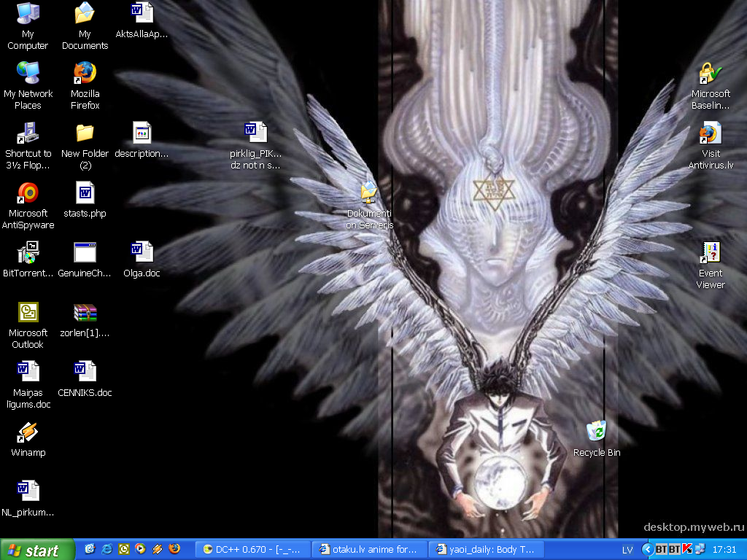
Task: Open the LV language bar indicator
Action: (627, 550)
